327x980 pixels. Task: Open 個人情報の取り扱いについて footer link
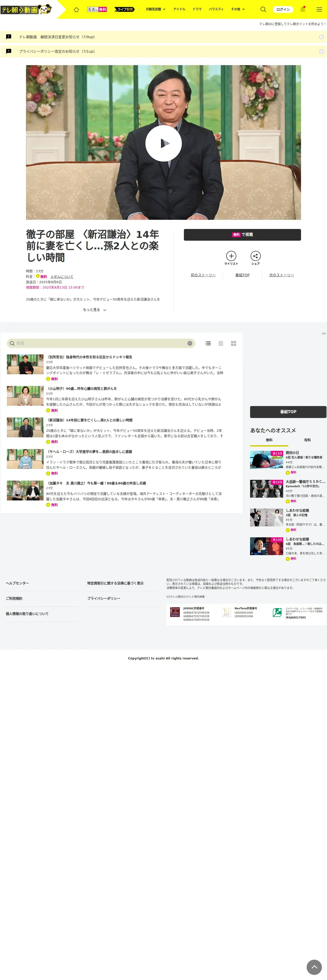[x=27, y=614]
